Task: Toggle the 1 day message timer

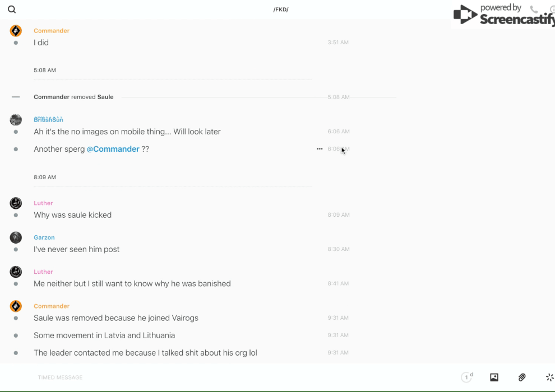Action: tap(467, 377)
